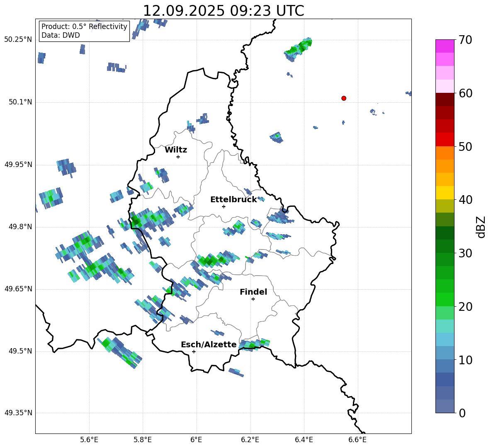Select the Esch/Alzette city label
Screen dimensions: 491x448
tap(209, 344)
